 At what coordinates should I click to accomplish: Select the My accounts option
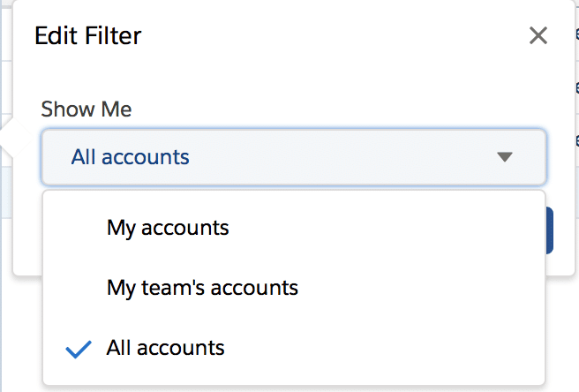pyautogui.click(x=168, y=228)
